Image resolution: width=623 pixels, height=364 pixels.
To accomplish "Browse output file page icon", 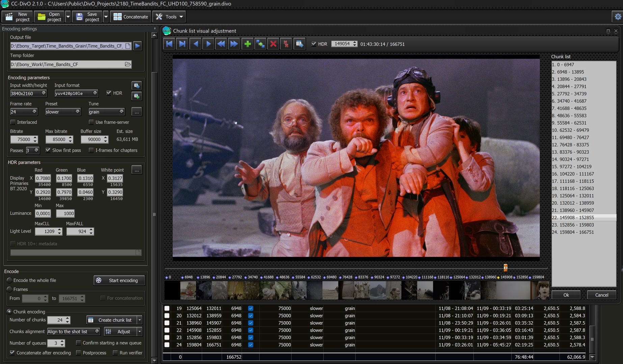I will [x=128, y=46].
